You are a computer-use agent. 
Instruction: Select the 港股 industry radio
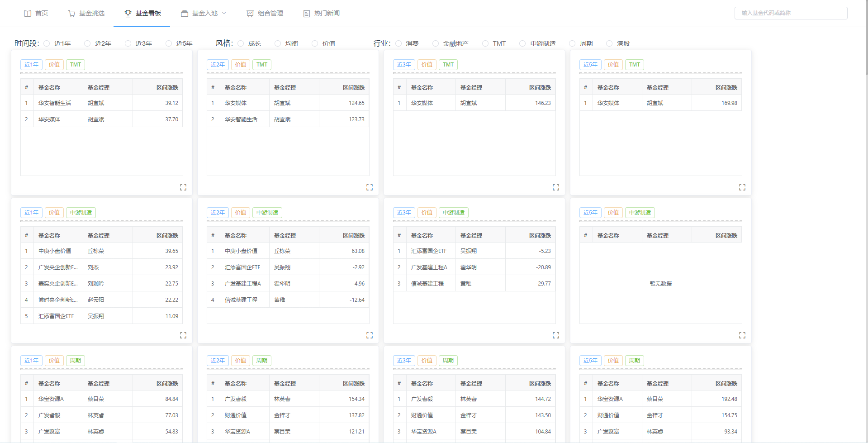click(609, 43)
